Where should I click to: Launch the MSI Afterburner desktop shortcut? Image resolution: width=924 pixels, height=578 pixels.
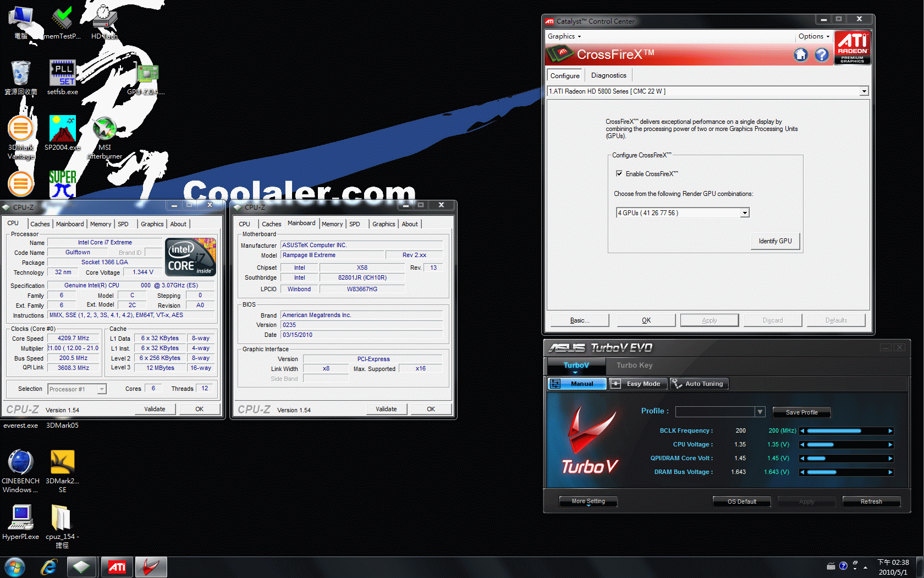pyautogui.click(x=105, y=138)
